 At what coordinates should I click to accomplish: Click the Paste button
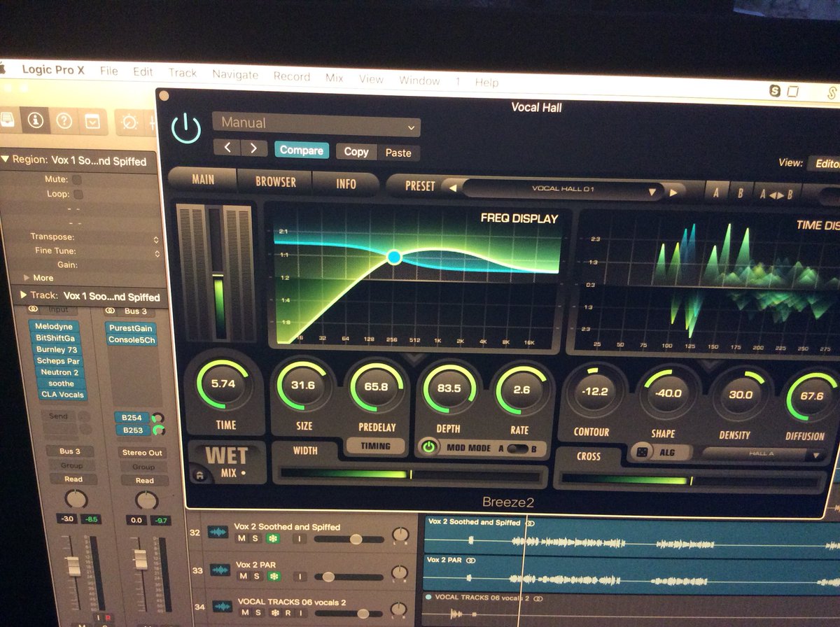click(398, 153)
